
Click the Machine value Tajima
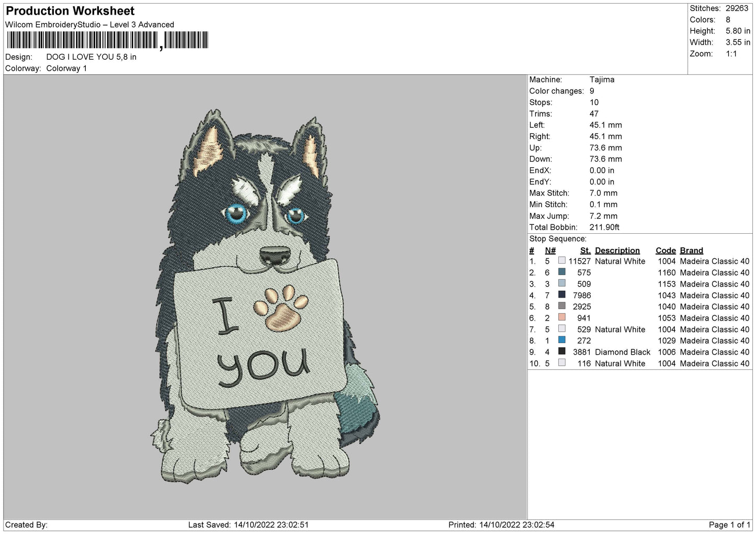coord(602,79)
